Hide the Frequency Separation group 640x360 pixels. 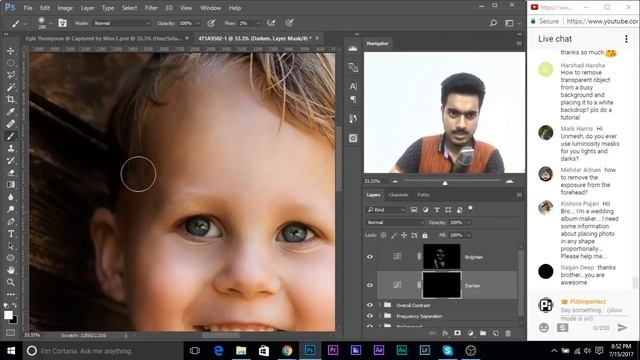click(x=370, y=316)
